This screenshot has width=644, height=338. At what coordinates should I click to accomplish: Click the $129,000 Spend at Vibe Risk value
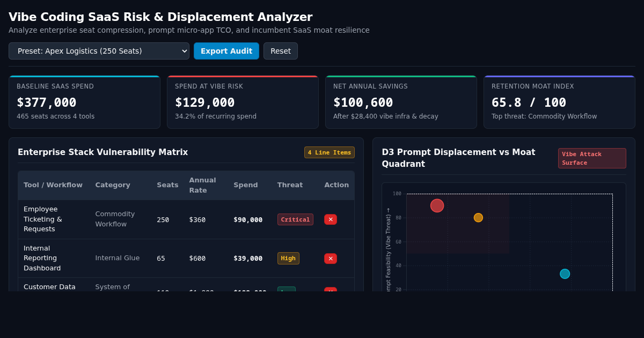(205, 102)
